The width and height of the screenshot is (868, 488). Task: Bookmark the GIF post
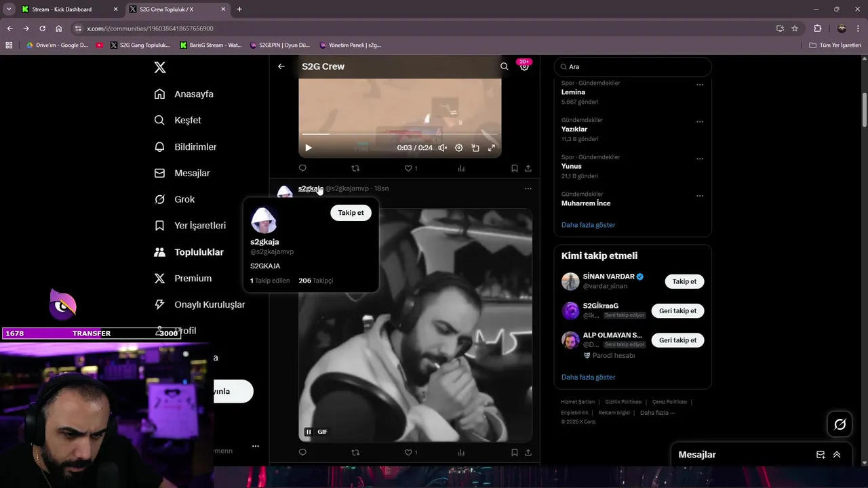515,452
